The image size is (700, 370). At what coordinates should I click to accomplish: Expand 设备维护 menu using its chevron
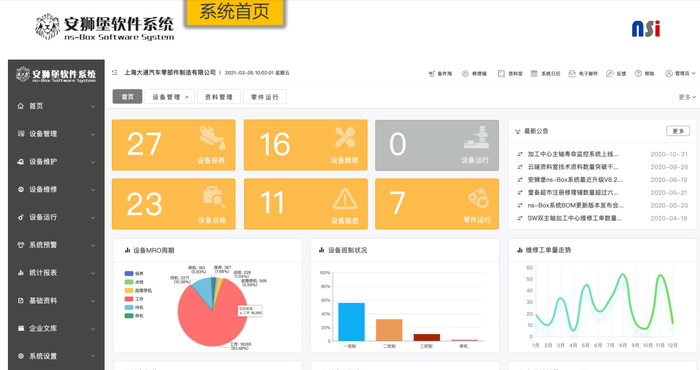[93, 162]
